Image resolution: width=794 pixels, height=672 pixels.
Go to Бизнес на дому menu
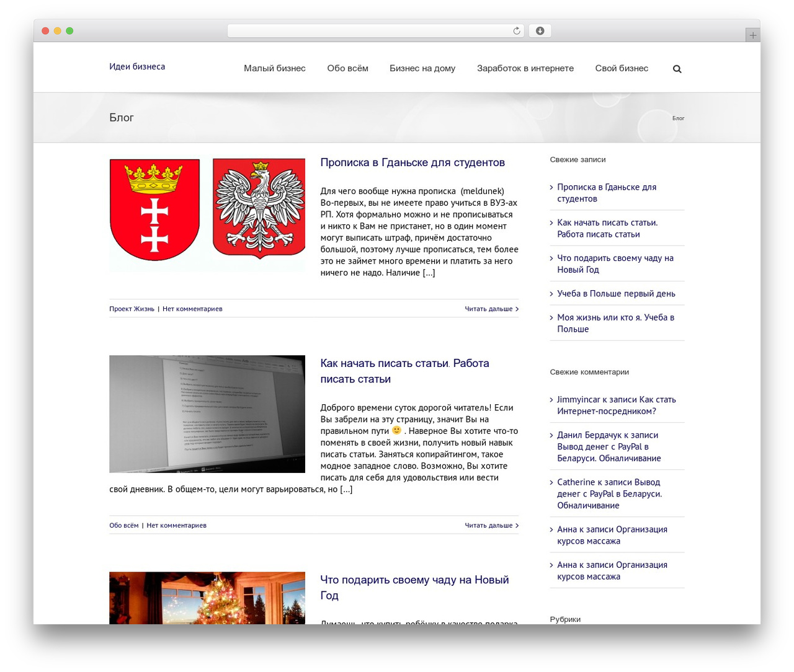[422, 68]
